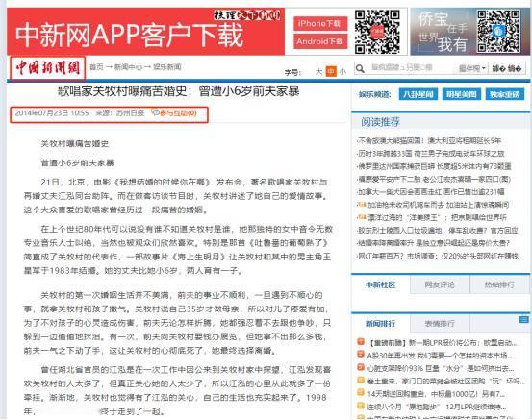Open the search type dropdown
This screenshot has height=420, width=532.
471,68
